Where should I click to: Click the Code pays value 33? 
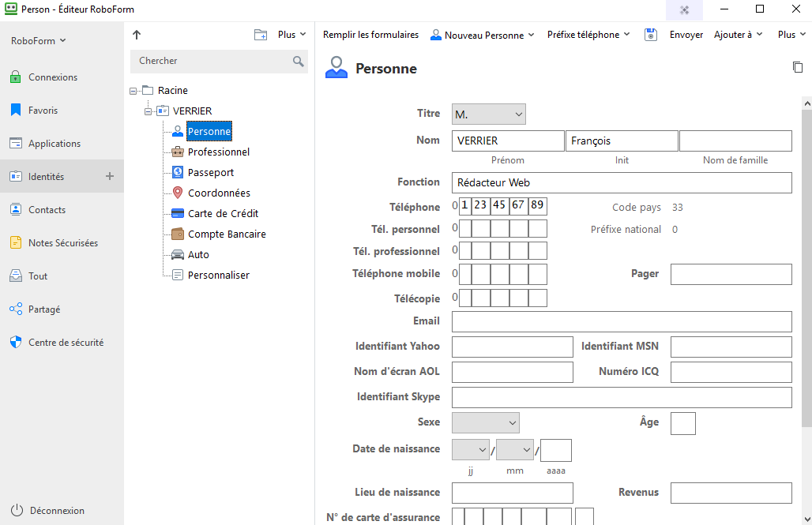pyautogui.click(x=678, y=208)
